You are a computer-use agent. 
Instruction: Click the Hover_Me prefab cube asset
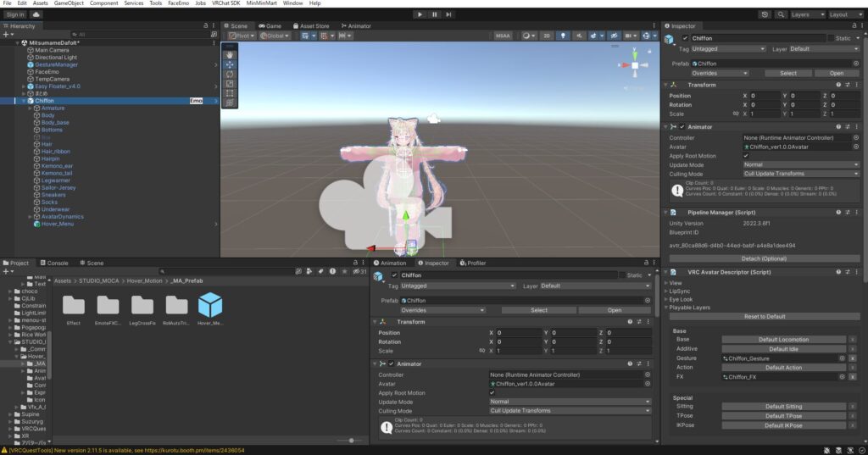[209, 305]
